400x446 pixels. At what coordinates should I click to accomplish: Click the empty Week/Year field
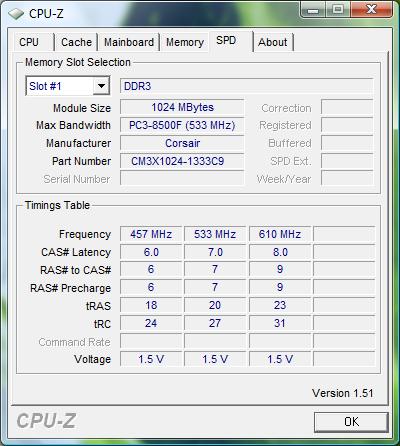(x=347, y=179)
